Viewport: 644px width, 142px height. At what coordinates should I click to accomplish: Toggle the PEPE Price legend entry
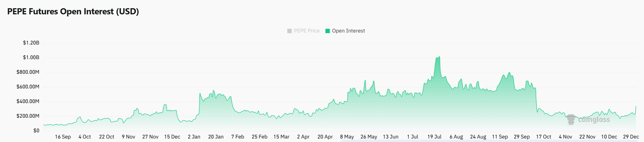(306, 31)
